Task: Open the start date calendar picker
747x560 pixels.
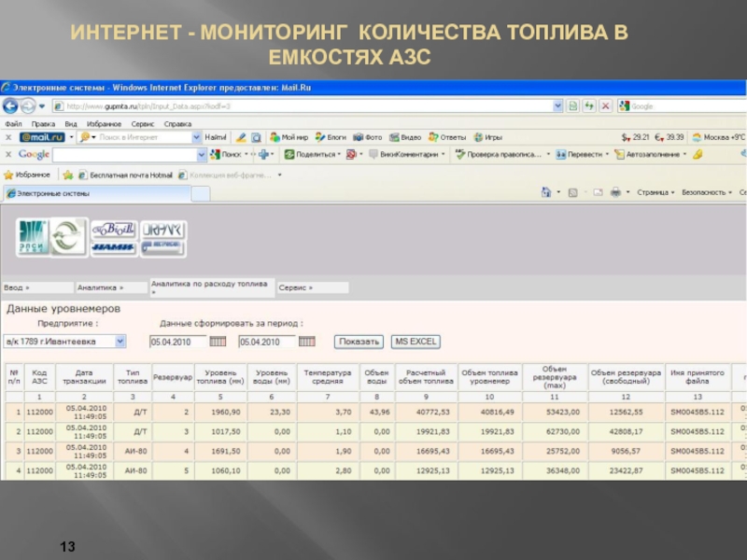Action: (218, 342)
